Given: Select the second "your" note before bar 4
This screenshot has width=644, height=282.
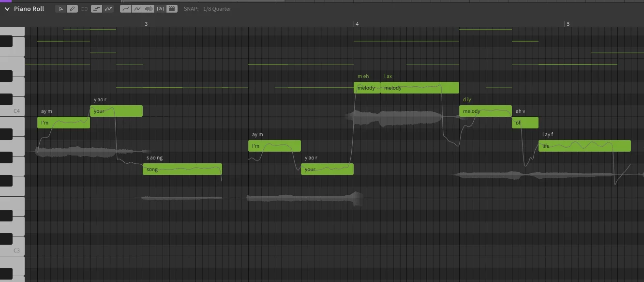Looking at the screenshot, I should pyautogui.click(x=327, y=169).
